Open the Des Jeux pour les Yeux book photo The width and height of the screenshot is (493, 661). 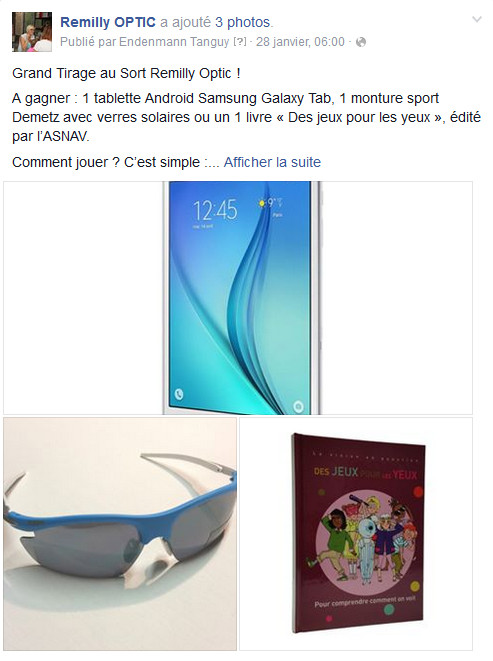pos(356,534)
